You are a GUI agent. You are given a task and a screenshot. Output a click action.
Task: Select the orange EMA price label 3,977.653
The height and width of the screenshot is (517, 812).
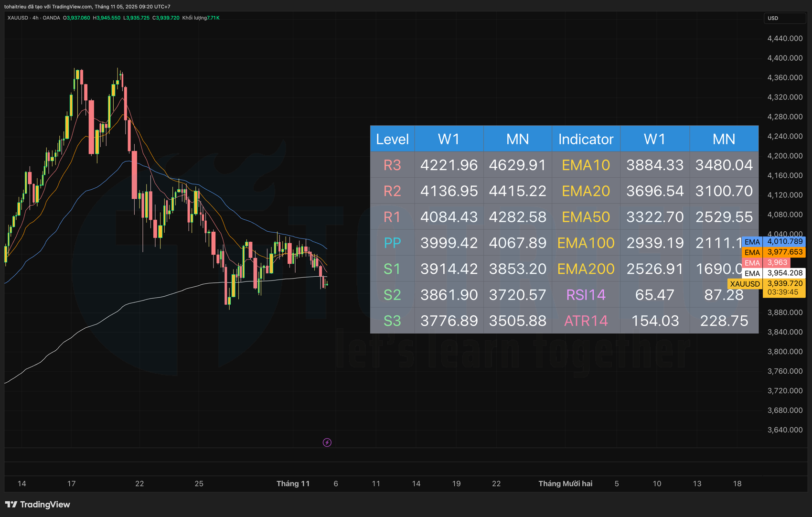785,252
